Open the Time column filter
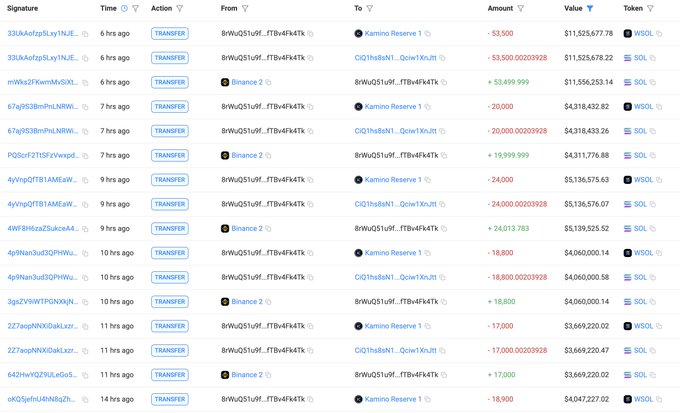 coord(135,8)
